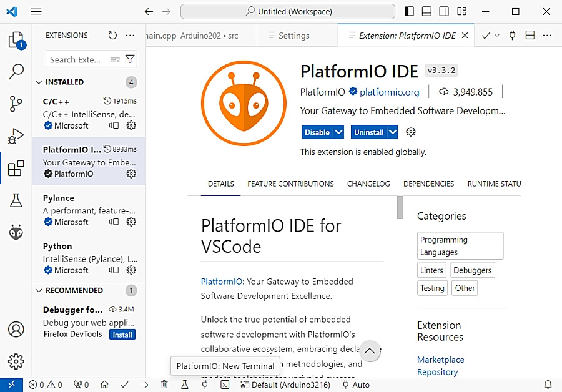
Task: Open the Source Control view
Action: 16,104
